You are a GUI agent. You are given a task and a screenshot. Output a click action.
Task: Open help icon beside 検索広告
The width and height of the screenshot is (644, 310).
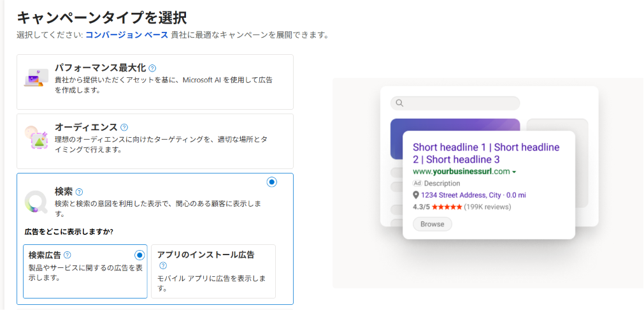(68, 255)
